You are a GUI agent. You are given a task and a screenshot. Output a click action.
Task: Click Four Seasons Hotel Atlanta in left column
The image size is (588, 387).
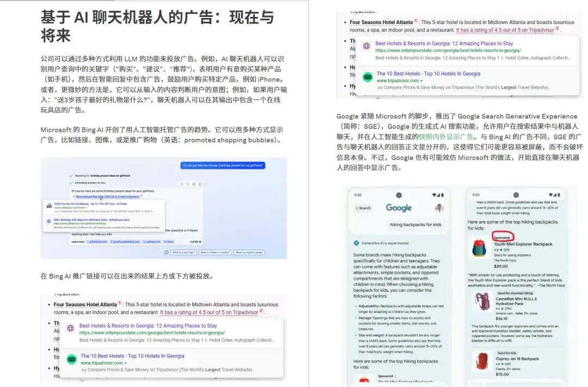pyautogui.click(x=85, y=304)
